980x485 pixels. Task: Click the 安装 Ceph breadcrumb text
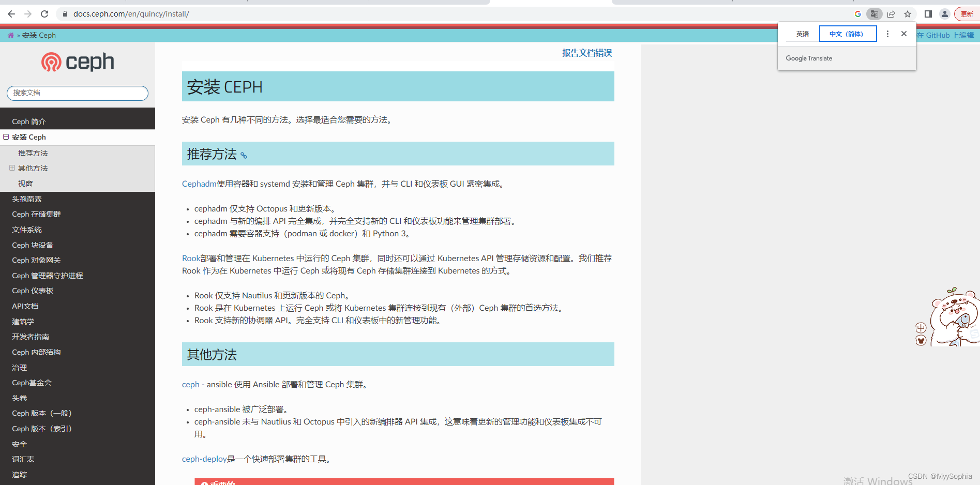(39, 35)
